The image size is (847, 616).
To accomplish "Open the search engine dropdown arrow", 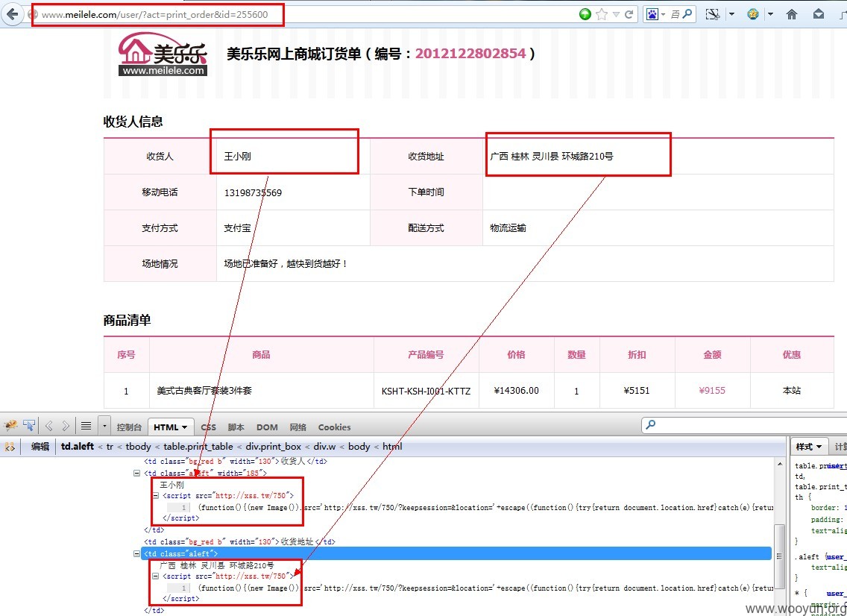I will 664,15.
